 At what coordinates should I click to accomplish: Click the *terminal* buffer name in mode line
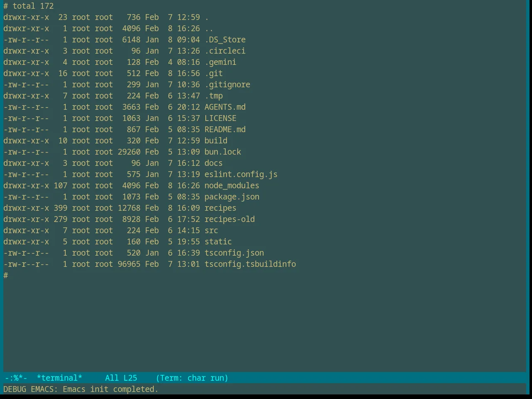coord(59,378)
